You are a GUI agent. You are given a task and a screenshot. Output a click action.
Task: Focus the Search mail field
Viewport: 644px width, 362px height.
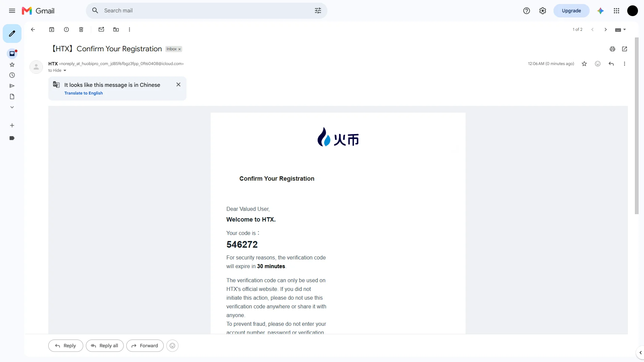coord(207,11)
